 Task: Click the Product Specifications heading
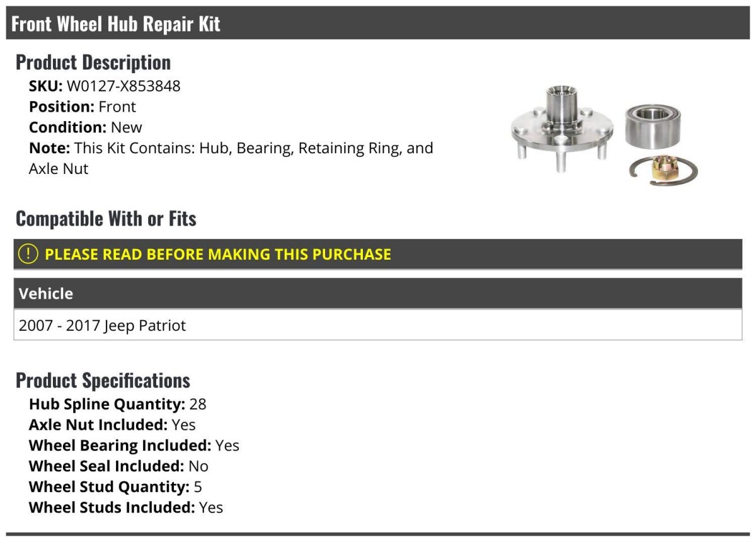click(103, 380)
